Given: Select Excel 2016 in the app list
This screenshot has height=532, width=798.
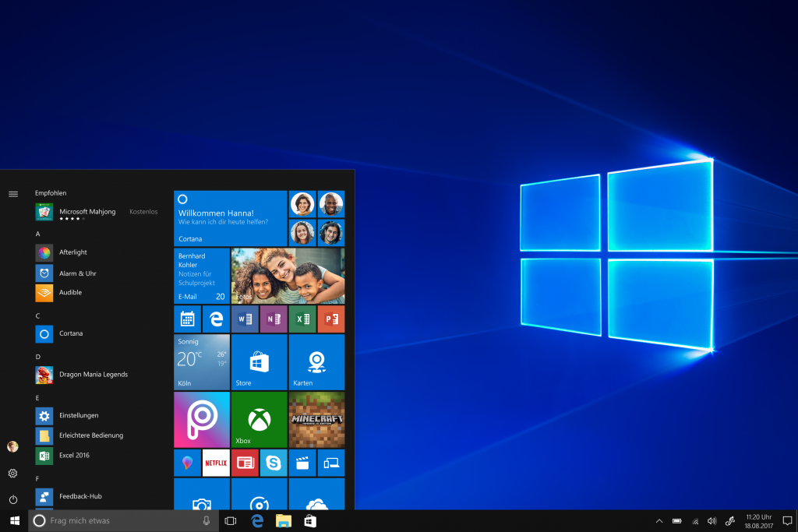Looking at the screenshot, I should pyautogui.click(x=74, y=456).
